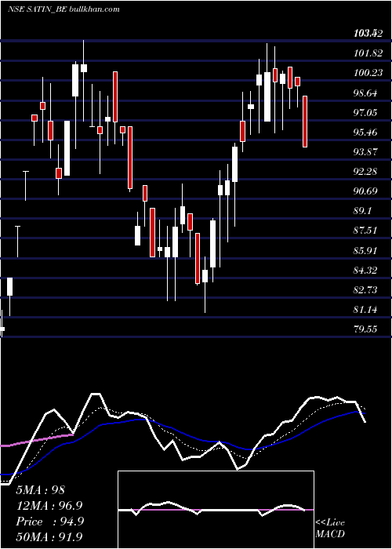The height and width of the screenshot is (549, 392).
Task: Select the 93.87 price axis label
Action: tap(365, 152)
